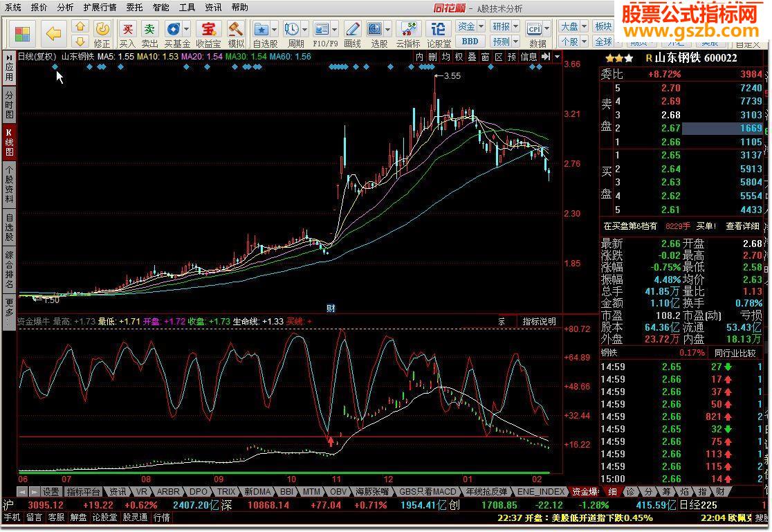Go back with the yellow left arrow
Image resolution: width=772 pixels, height=532 pixels.
coord(53,34)
